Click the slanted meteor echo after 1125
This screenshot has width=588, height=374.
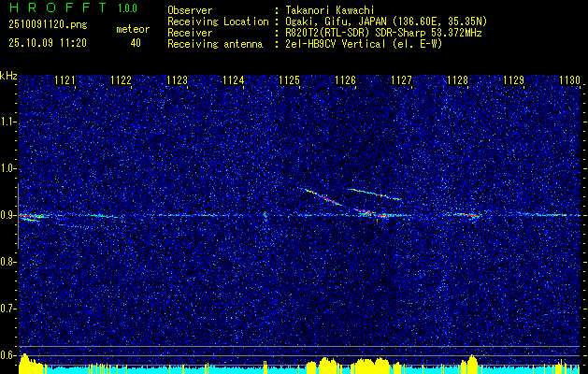(323, 197)
